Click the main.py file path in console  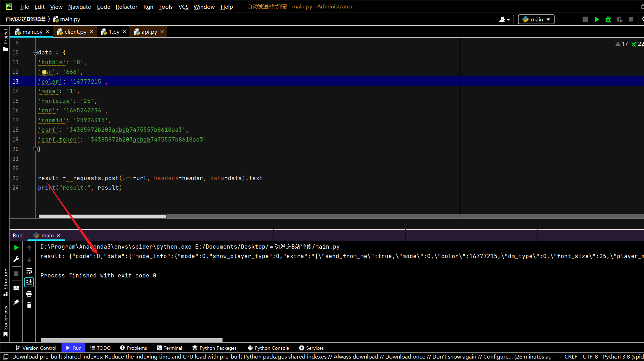tap(267, 247)
